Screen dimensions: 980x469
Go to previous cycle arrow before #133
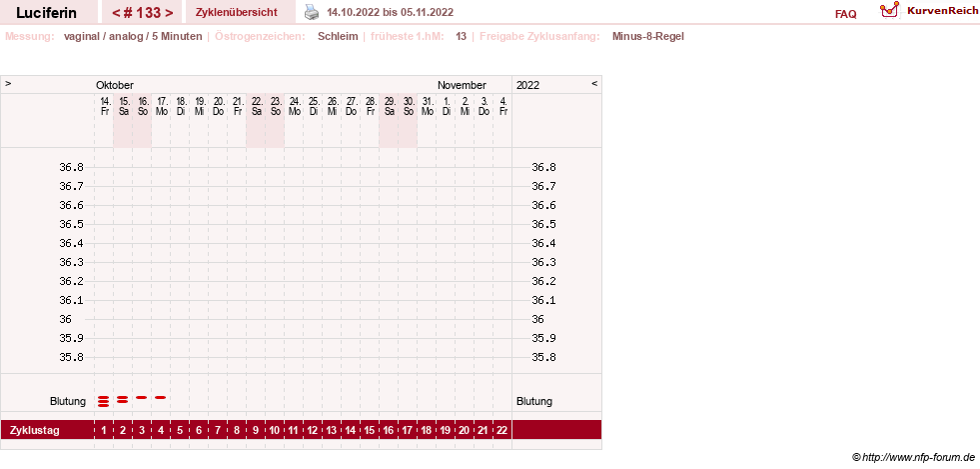116,13
